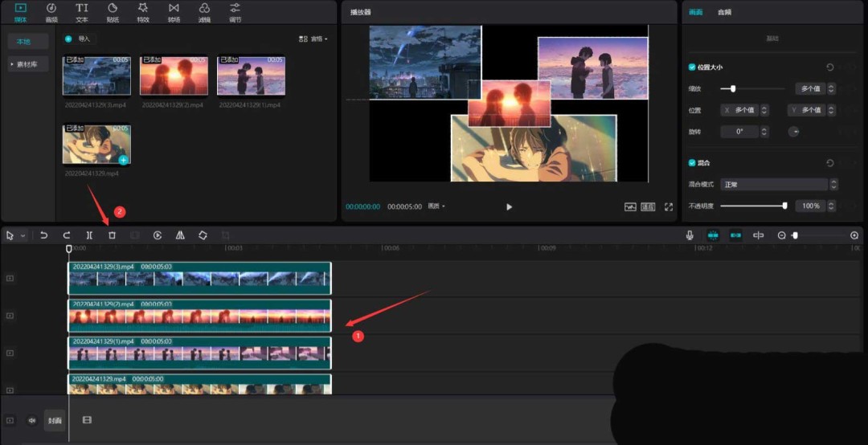The height and width of the screenshot is (445, 868).
Task: Click the mirror flip icon in timeline toolbar
Action: click(180, 235)
